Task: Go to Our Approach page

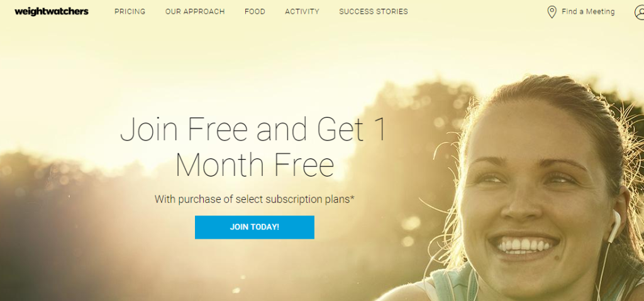Action: pyautogui.click(x=195, y=11)
